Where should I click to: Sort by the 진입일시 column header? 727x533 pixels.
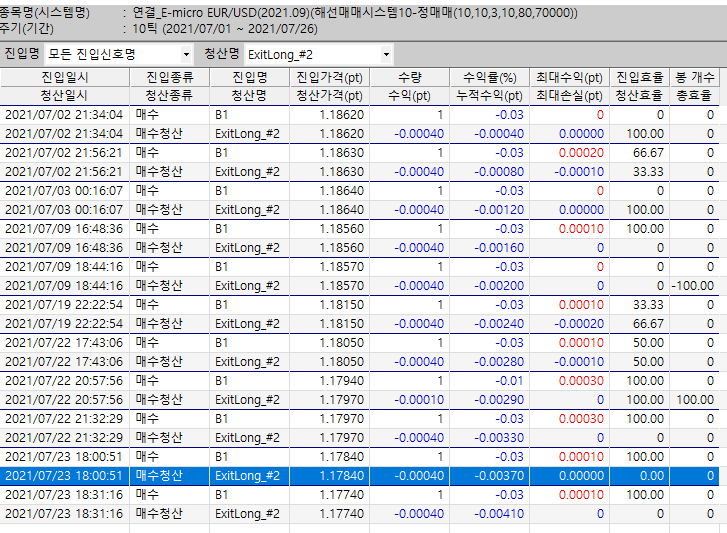(x=65, y=77)
